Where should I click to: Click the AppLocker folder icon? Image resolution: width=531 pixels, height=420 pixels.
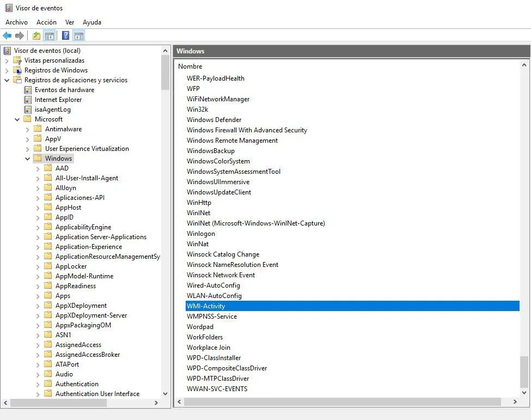tap(48, 266)
